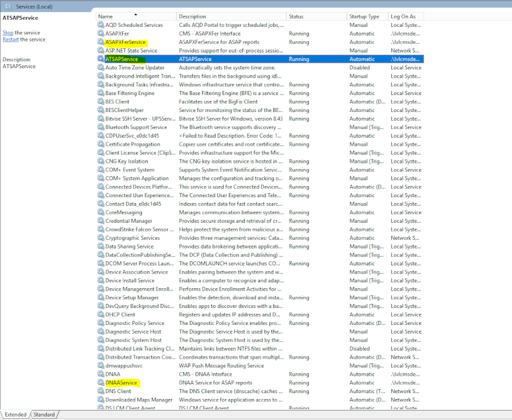Select Device Management Enrollment service row
The height and width of the screenshot is (420, 512).
click(x=260, y=289)
